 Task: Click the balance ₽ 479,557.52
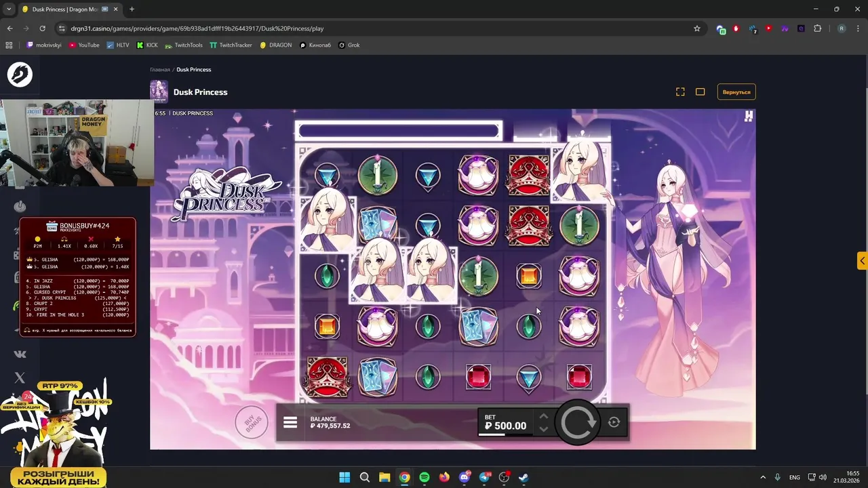click(x=330, y=426)
